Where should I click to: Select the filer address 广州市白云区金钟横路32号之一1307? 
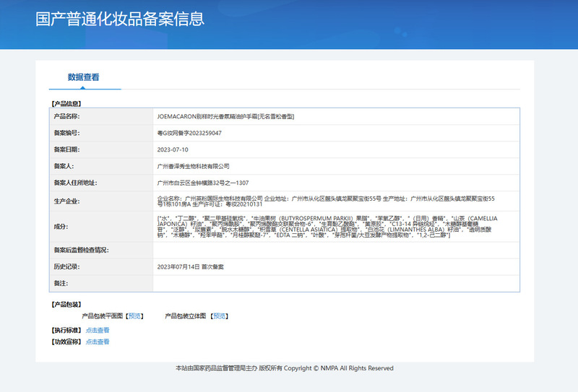[203, 183]
